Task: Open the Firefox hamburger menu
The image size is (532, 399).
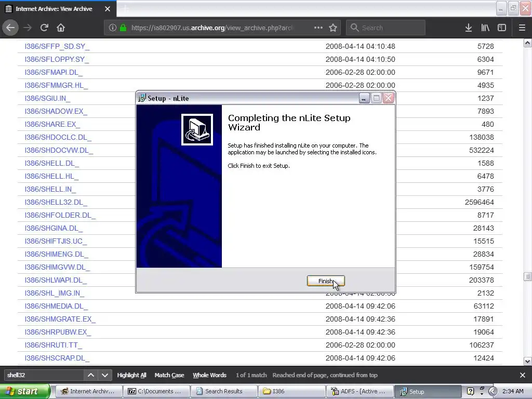Action: (x=522, y=28)
